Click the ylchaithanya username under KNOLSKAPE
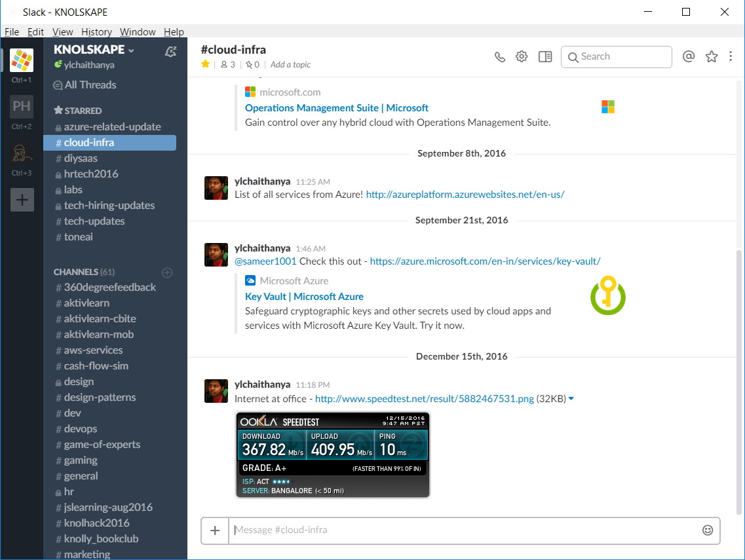This screenshot has width=745, height=560. pos(89,65)
